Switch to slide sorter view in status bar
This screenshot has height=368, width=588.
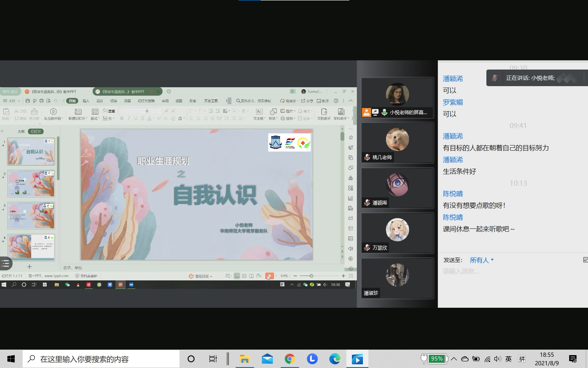click(x=244, y=276)
